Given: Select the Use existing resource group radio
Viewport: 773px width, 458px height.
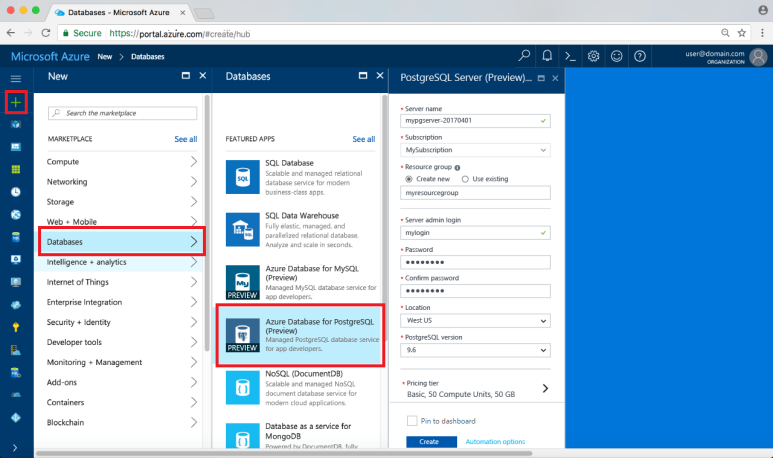Looking at the screenshot, I should coord(465,179).
